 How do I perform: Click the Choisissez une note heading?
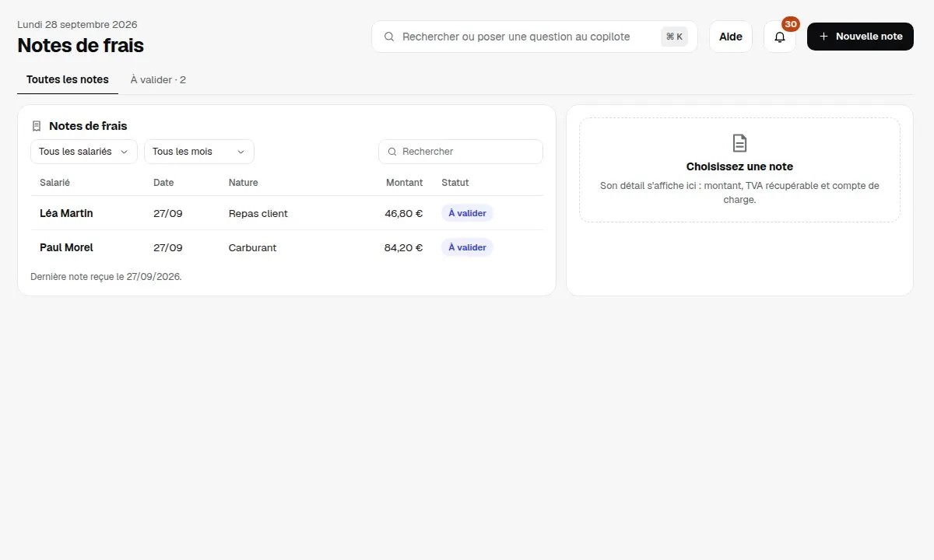click(740, 166)
